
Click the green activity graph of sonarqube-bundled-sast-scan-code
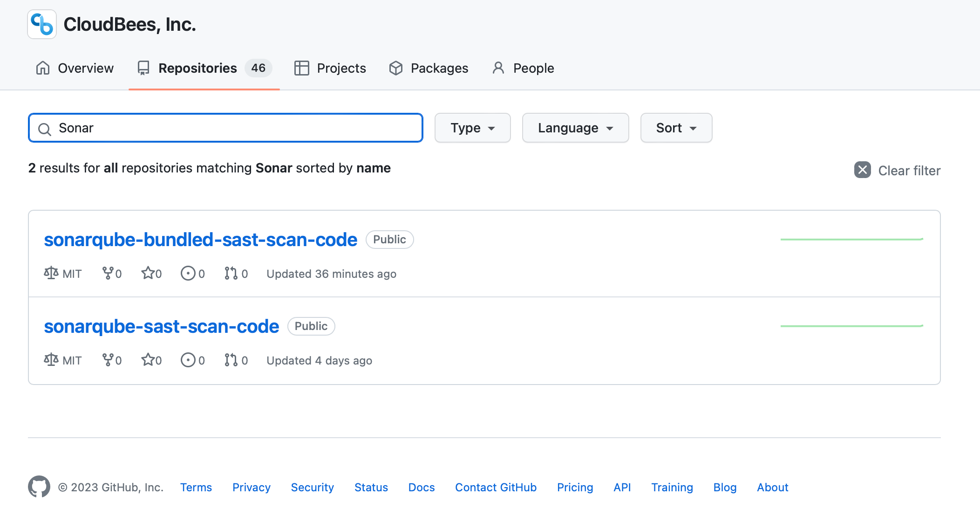click(851, 239)
